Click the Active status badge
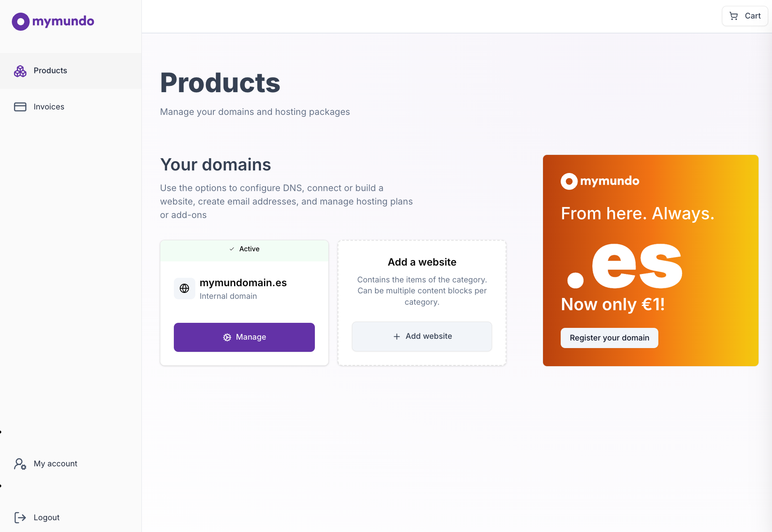The image size is (772, 532). [x=244, y=249]
